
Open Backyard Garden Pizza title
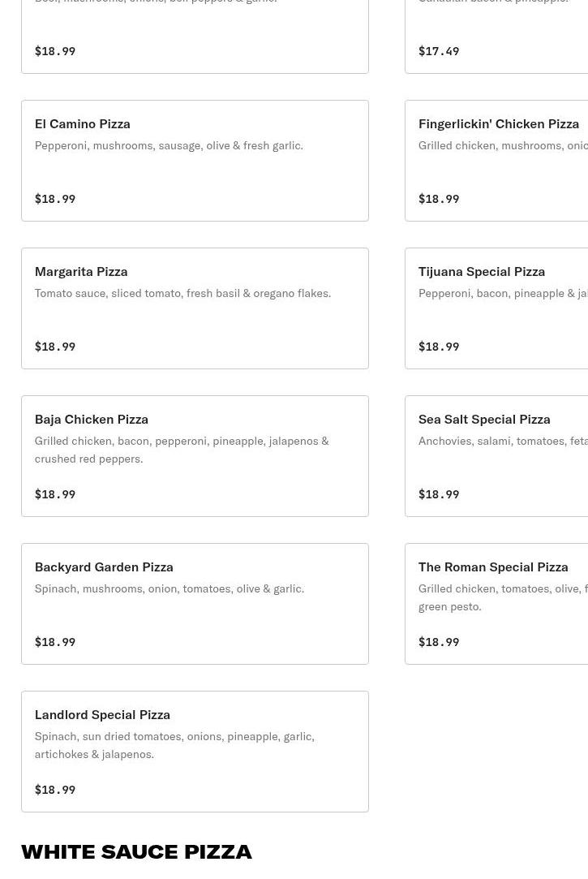[x=104, y=567]
